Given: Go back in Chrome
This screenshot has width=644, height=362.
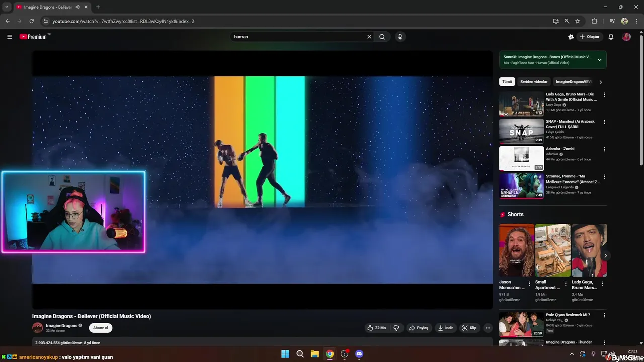Looking at the screenshot, I should coord(7,21).
